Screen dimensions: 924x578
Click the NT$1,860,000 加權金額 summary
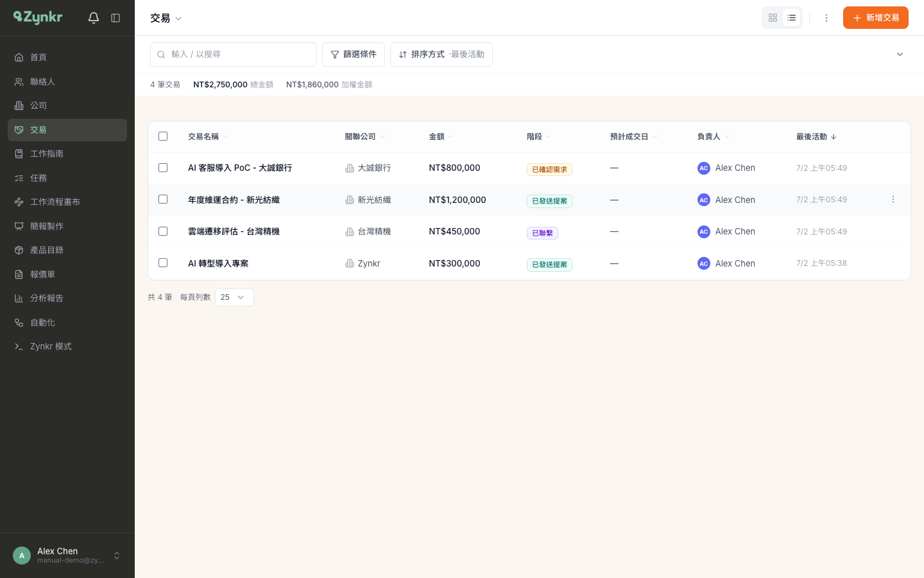(x=329, y=85)
